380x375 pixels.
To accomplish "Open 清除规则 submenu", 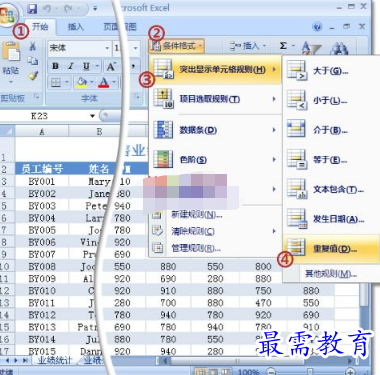I will tap(215, 231).
